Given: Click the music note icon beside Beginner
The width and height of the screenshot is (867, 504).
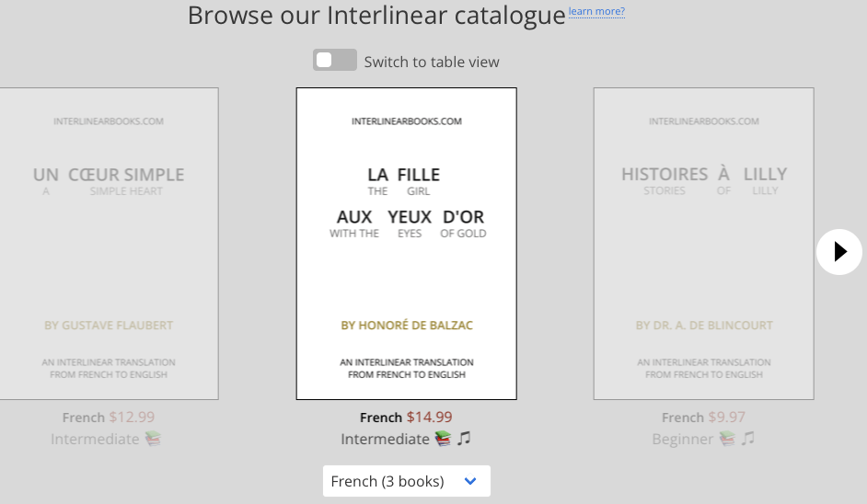Looking at the screenshot, I should [x=747, y=439].
